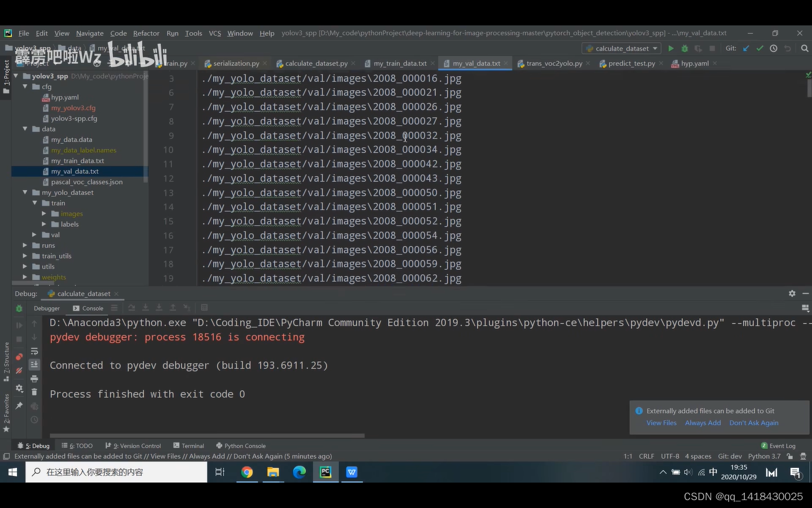The width and height of the screenshot is (812, 508).
Task: Select pascal_voc_classes.json file
Action: click(x=87, y=182)
